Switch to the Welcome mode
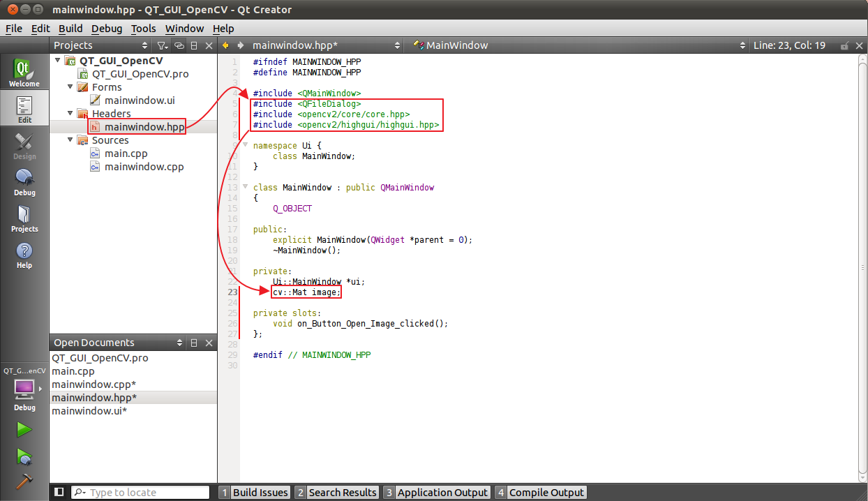The width and height of the screenshot is (868, 501). (x=24, y=72)
